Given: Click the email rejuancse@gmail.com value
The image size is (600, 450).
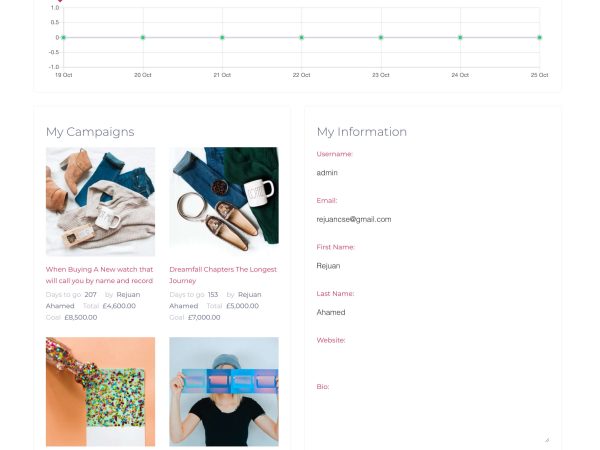Looking at the screenshot, I should pos(354,220).
